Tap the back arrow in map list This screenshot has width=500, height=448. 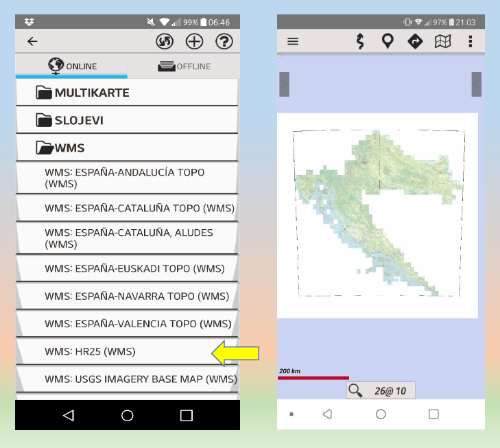pyautogui.click(x=32, y=42)
